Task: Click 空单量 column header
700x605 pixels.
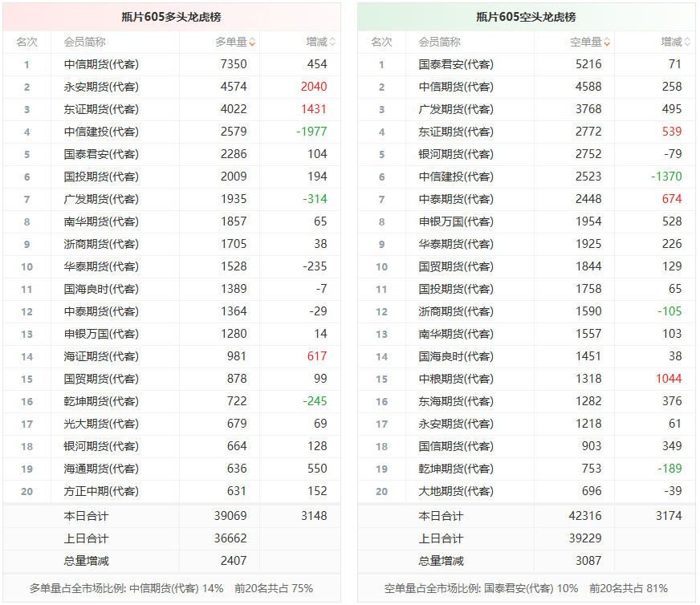Action: pos(586,42)
